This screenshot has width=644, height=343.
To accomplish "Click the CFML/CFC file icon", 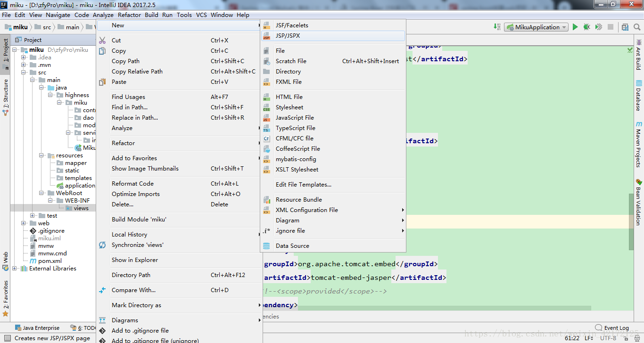I will [266, 139].
